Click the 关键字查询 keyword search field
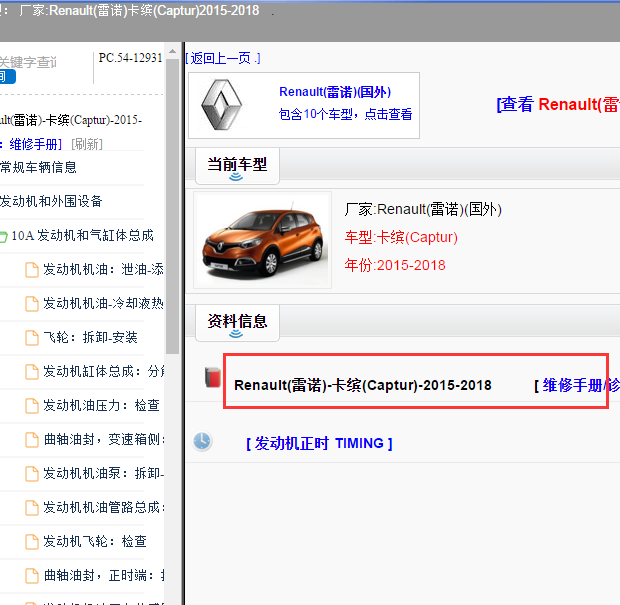Viewport: 620px width, 605px height. [x=28, y=62]
